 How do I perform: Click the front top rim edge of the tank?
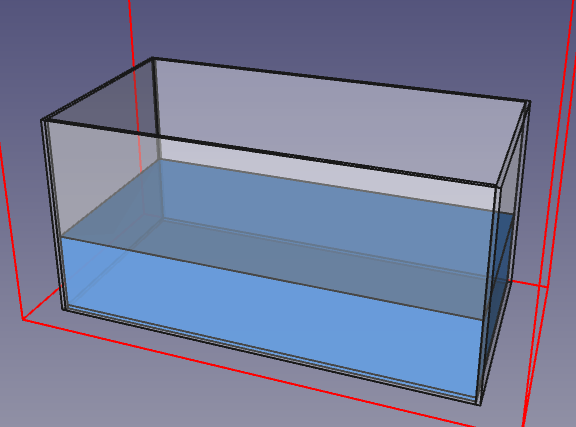[272, 153]
